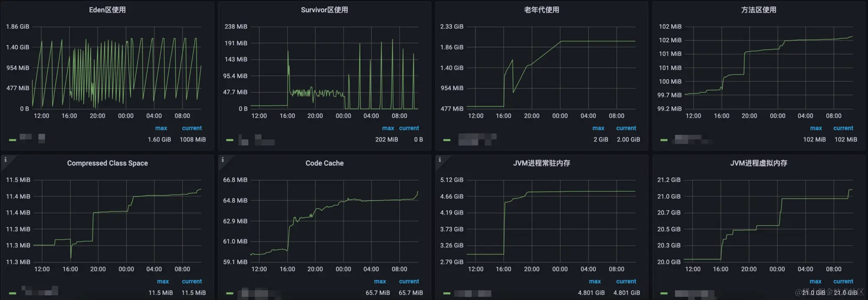This screenshot has width=868, height=300.
Task: Sort Eden区使用 legend by current
Action: pos(192,128)
